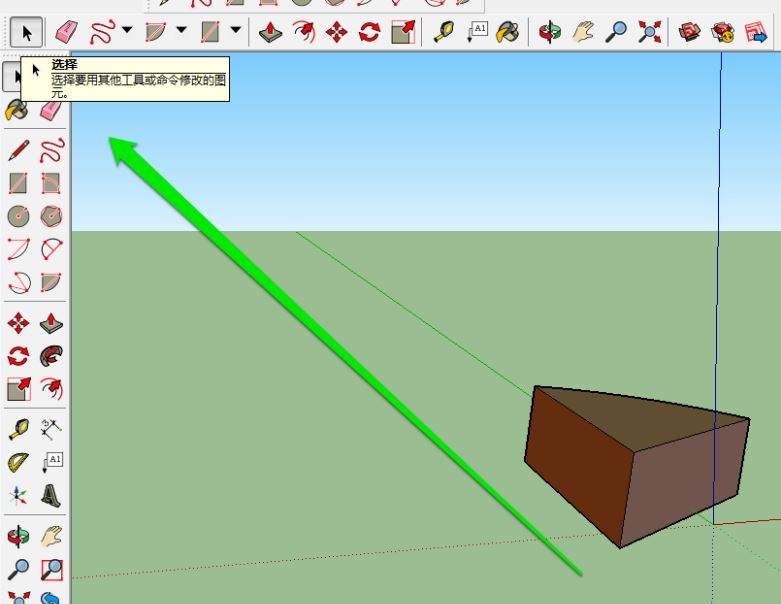Screen dimensions: 781x604
Task: Pick the Axes tool in left palette
Action: coord(18,495)
